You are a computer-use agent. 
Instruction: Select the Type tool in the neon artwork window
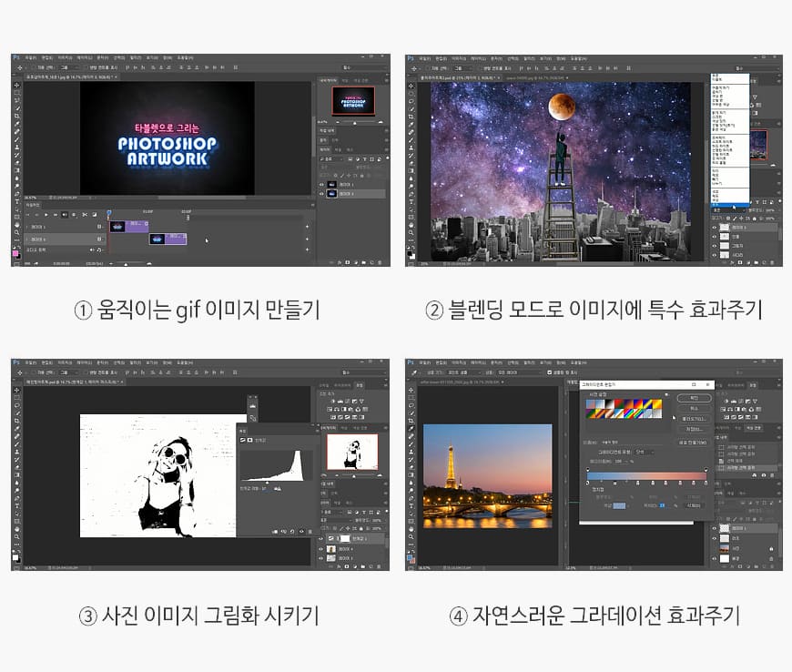click(x=16, y=201)
